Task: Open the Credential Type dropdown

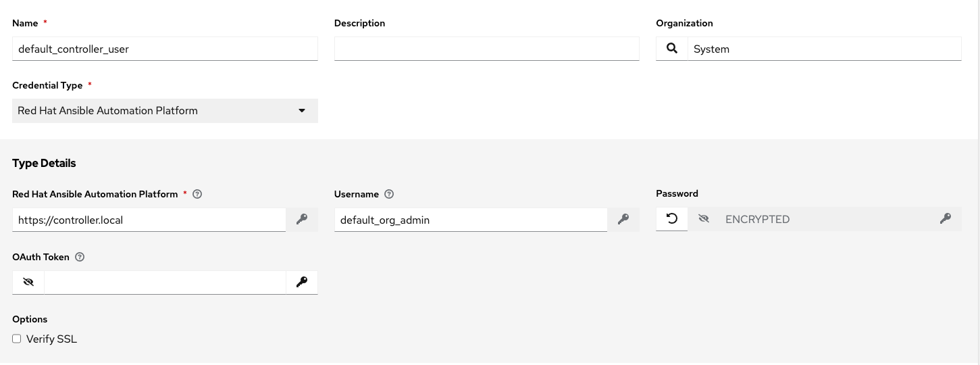Action: [165, 111]
